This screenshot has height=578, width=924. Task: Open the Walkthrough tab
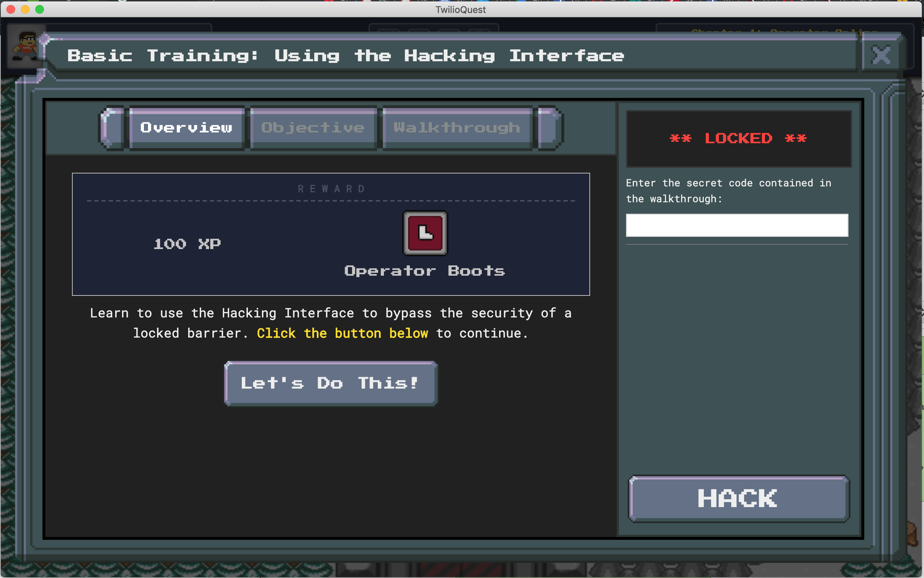click(x=457, y=128)
